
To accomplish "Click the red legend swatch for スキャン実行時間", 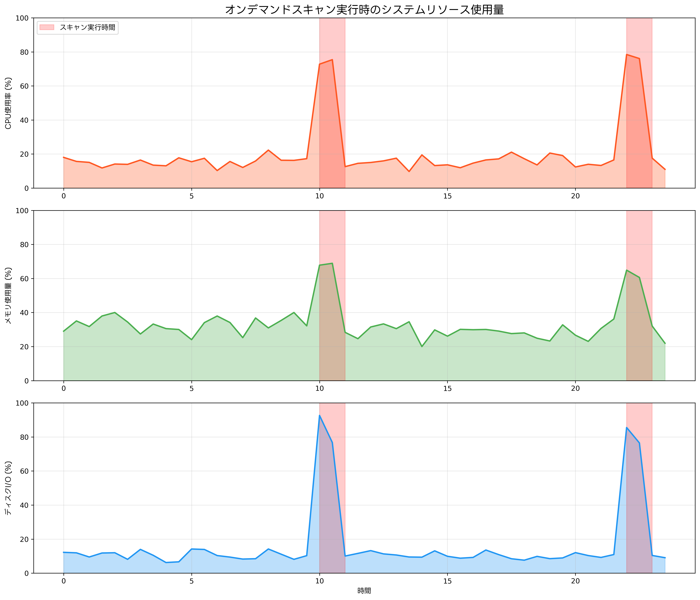I will (x=47, y=27).
